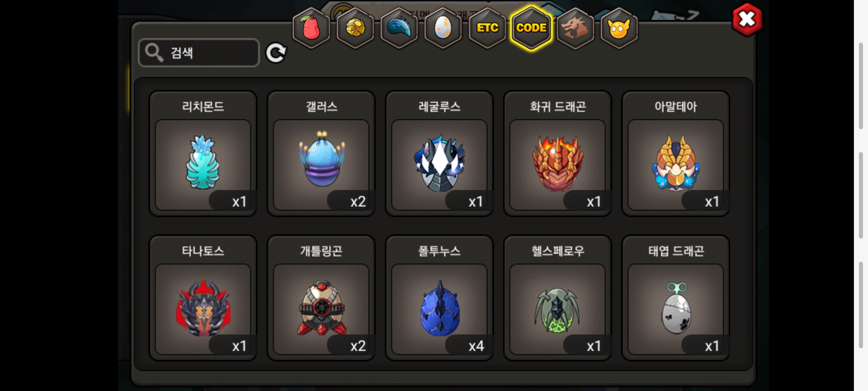Open the ETC category tab
The width and height of the screenshot is (868, 391).
(x=487, y=28)
